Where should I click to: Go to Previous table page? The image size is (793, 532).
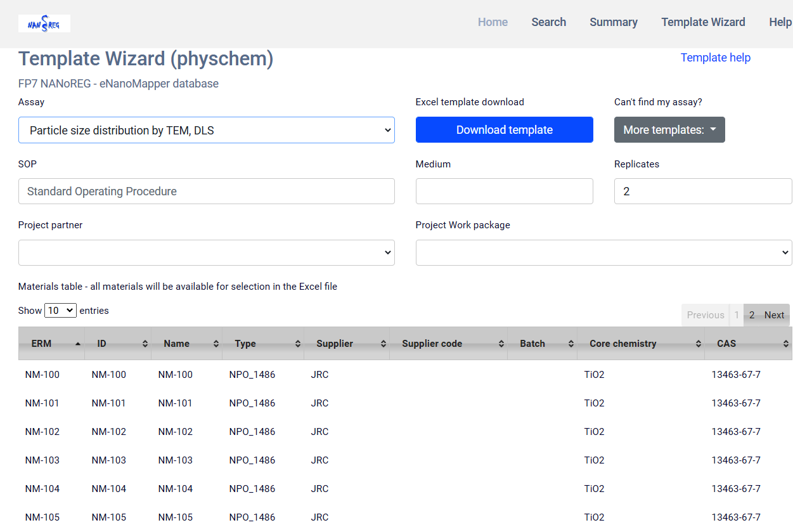click(706, 315)
